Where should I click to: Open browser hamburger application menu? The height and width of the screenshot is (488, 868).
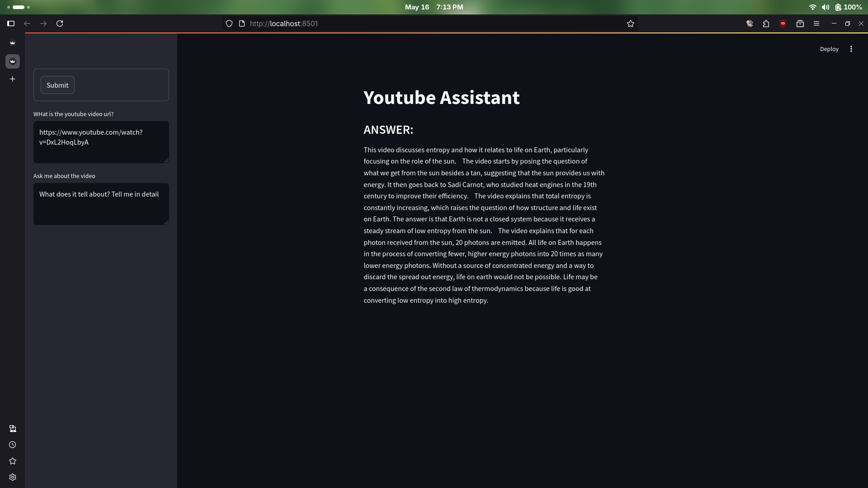coord(816,23)
